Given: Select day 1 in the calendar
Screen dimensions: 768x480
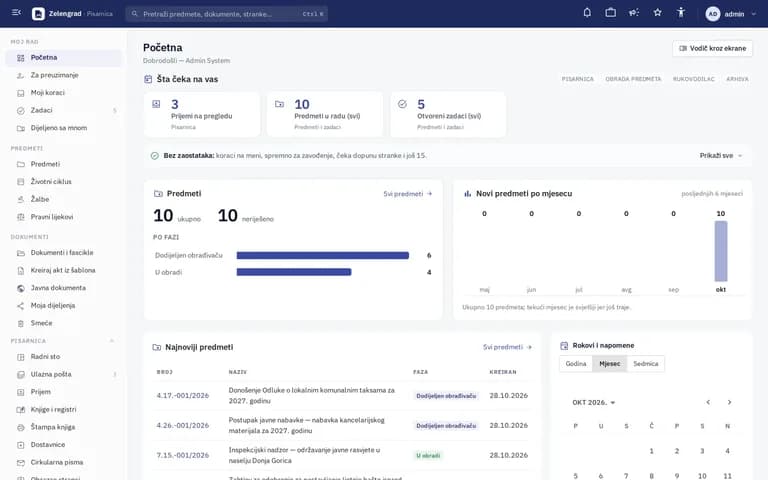Looking at the screenshot, I should tap(651, 451).
